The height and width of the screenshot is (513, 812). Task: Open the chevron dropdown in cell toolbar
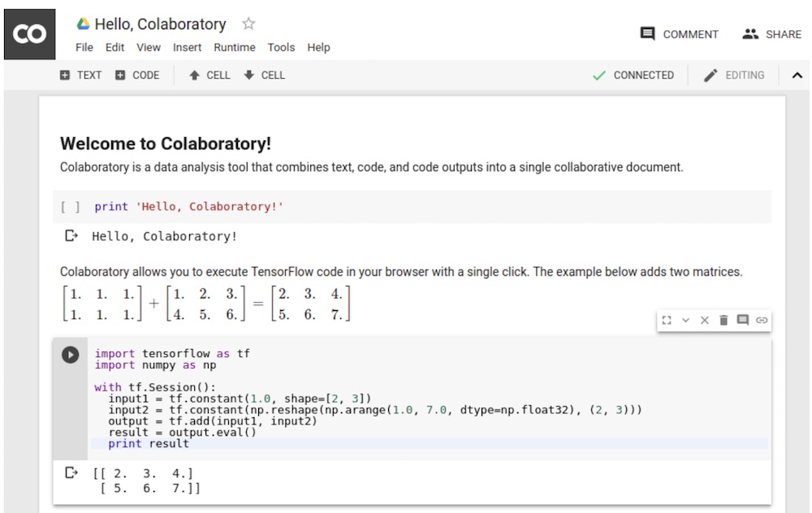pos(685,321)
